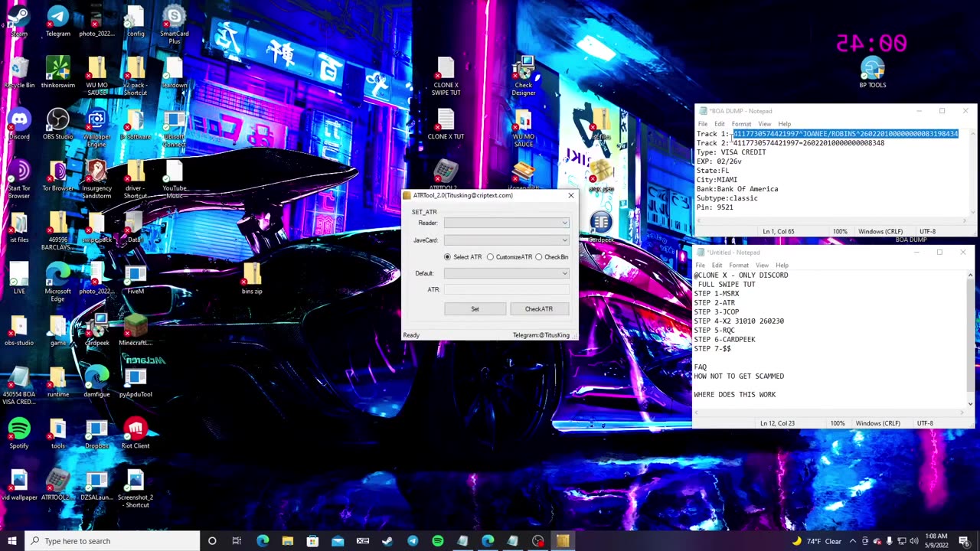Open the OBS Studio desktop shortcut
This screenshot has height=551, width=980.
[58, 123]
